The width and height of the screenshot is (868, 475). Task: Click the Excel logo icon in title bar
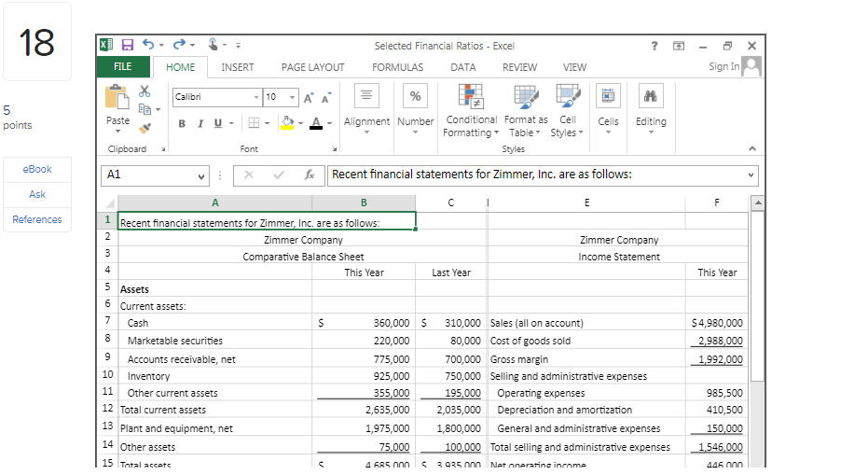106,45
